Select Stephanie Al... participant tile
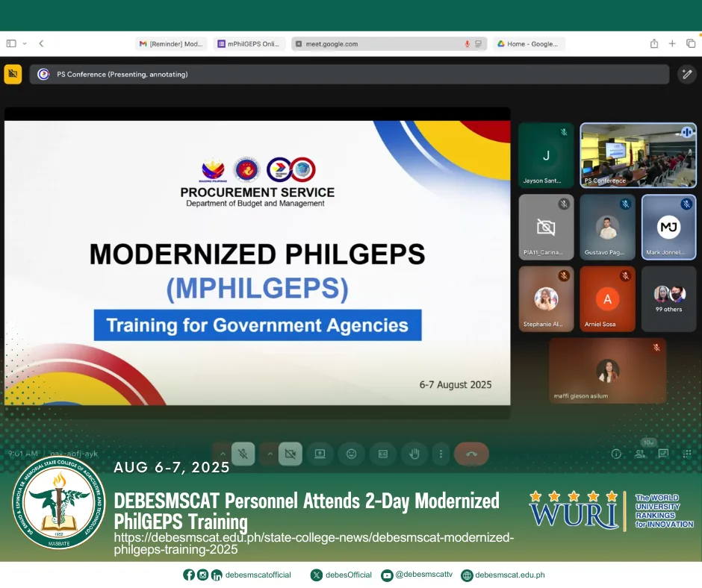Screen dimensions: 702x588 point(546,299)
